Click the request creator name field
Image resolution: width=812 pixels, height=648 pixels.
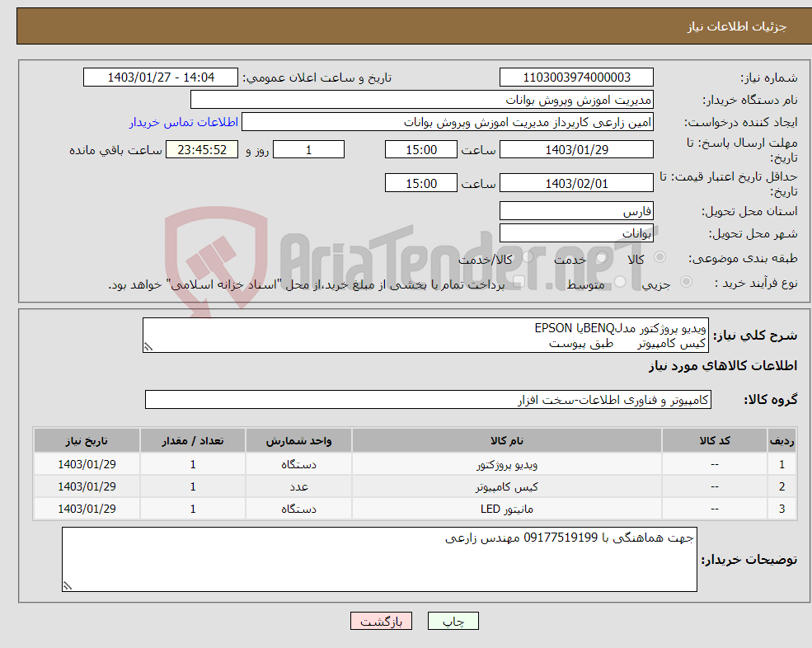[448, 122]
